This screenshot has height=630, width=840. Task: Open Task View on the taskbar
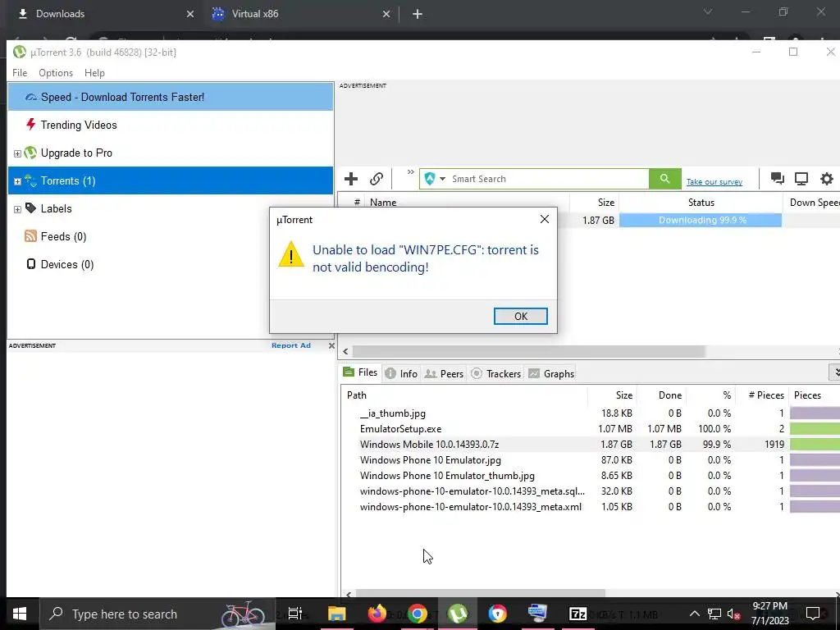click(x=295, y=614)
